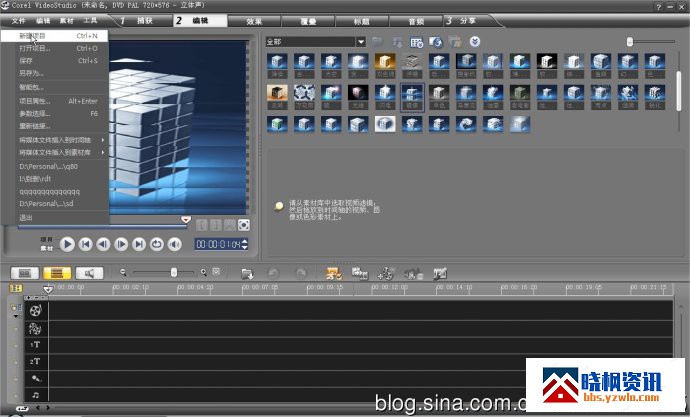Expand the library options chevron button

(x=475, y=42)
